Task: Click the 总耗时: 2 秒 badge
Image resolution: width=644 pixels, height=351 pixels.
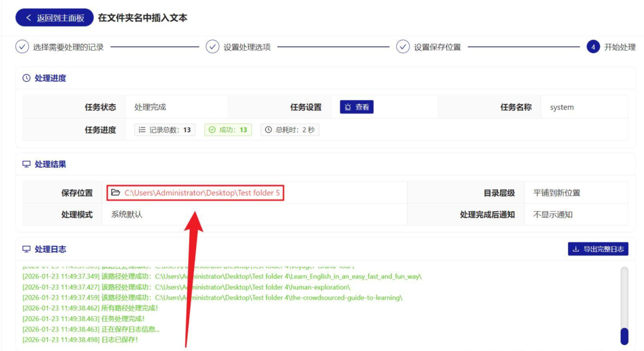Action: [289, 130]
